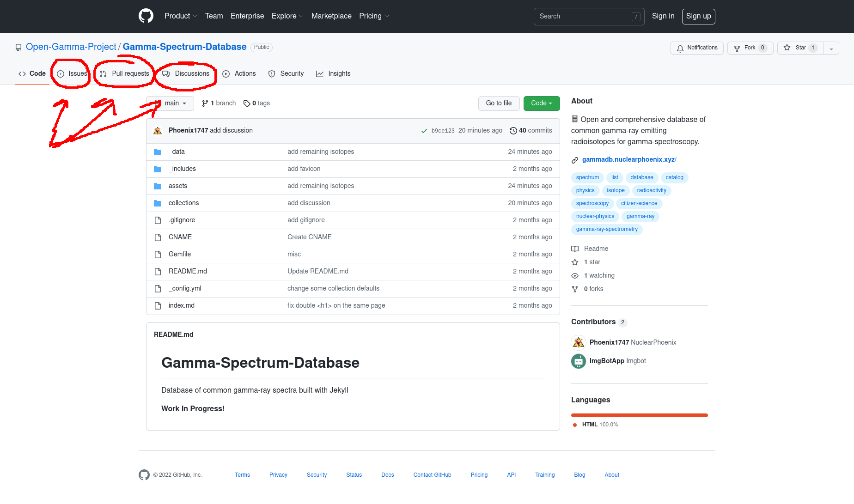Viewport: 854px width, 504px height.
Task: Click Enterprise in top navigation
Action: click(x=247, y=16)
